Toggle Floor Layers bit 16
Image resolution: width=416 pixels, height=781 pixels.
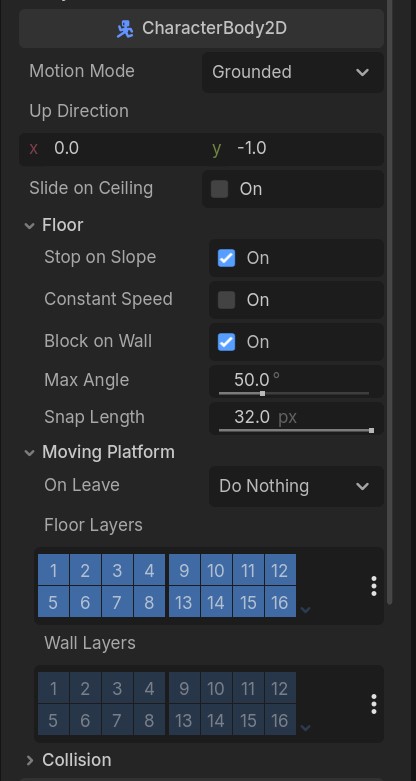click(280, 602)
